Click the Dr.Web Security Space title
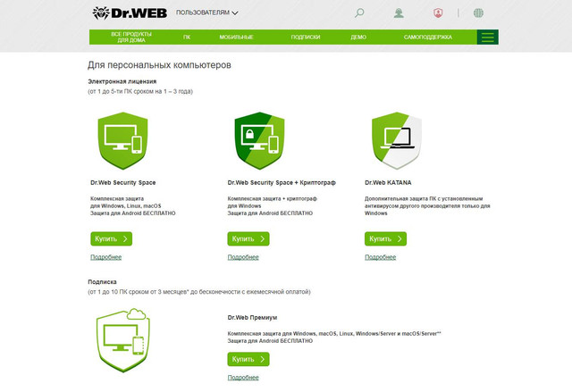Viewport: 572px width, 392px height. point(123,182)
